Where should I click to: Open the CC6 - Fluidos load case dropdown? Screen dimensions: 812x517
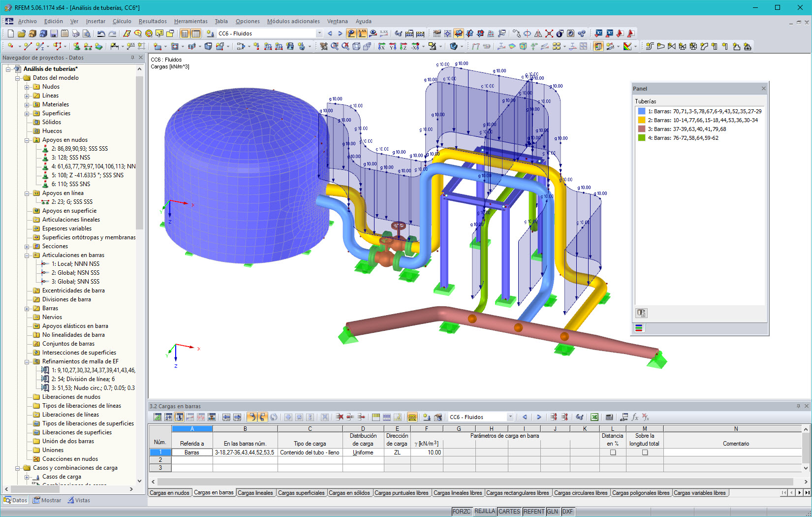pyautogui.click(x=319, y=33)
